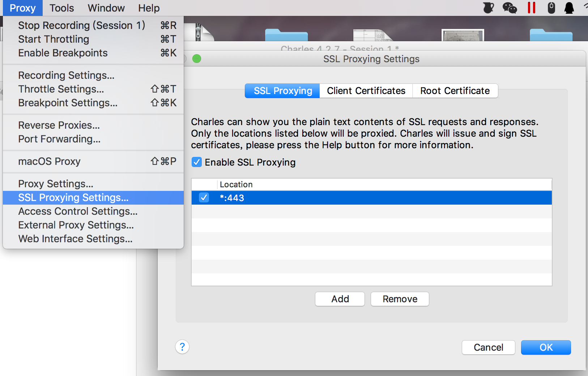Select the rightmost blue desktop folder

coord(551,35)
